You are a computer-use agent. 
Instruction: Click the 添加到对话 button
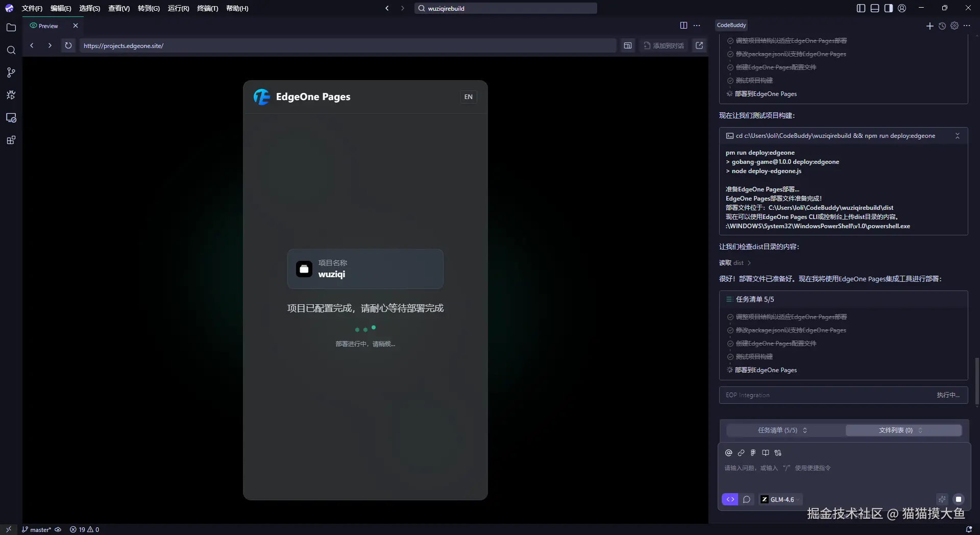[664, 45]
